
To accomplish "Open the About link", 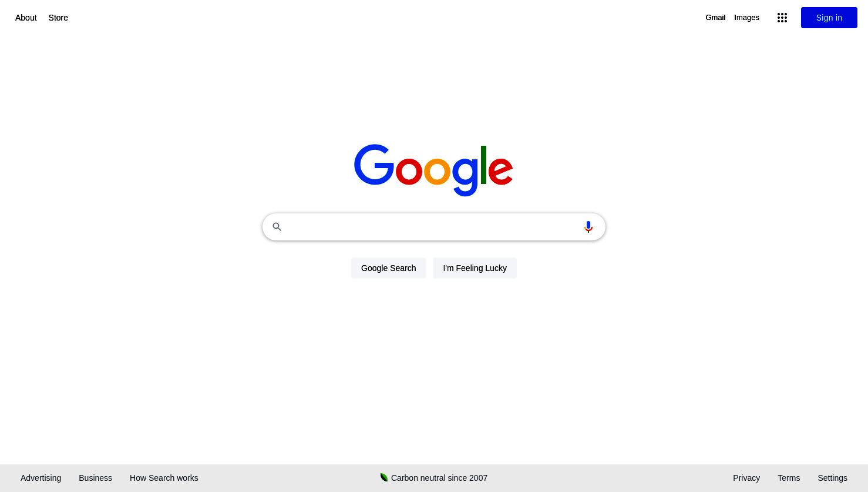I will (x=26, y=18).
